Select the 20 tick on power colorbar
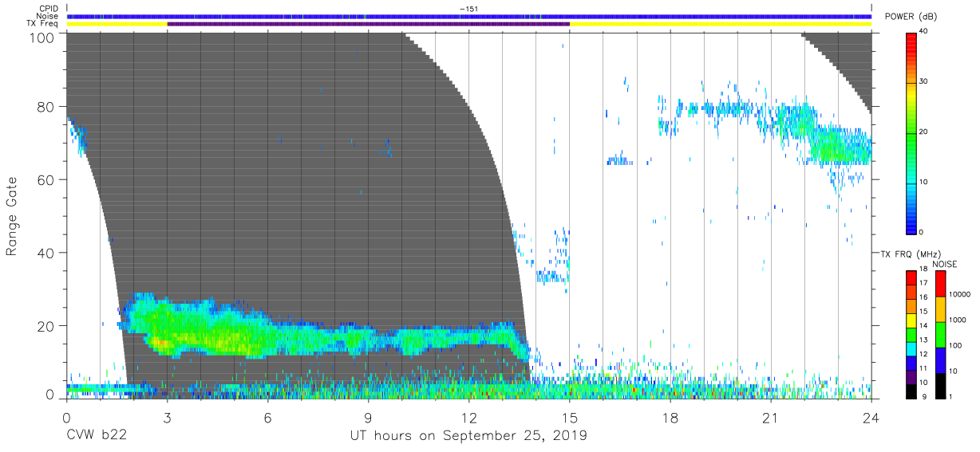 click(x=925, y=132)
